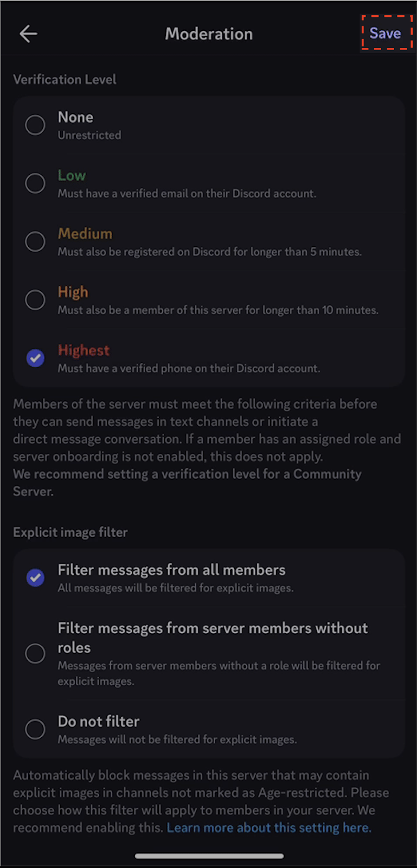Viewport: 417px width, 868px height.
Task: Pick the High verification radio button
Action: tap(35, 299)
